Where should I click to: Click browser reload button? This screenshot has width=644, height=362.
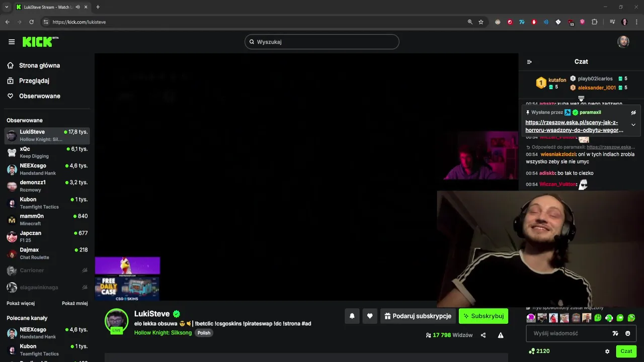tap(31, 22)
